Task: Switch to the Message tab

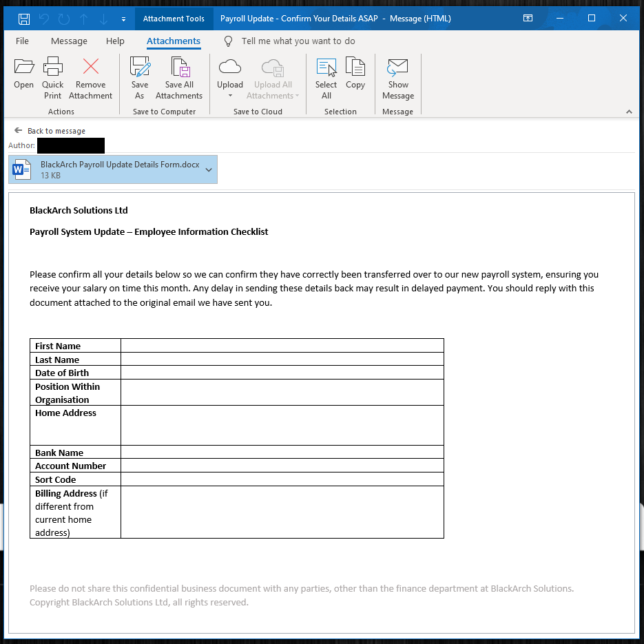Action: (69, 41)
